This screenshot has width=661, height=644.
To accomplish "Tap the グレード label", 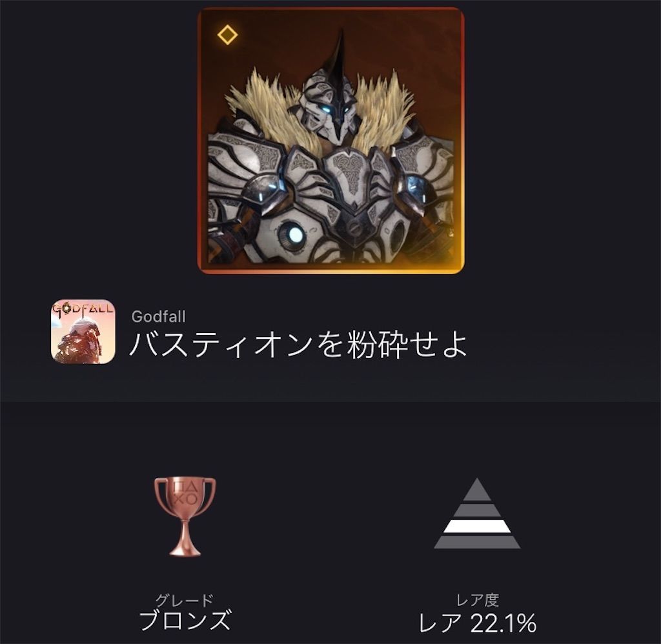I will 184,599.
